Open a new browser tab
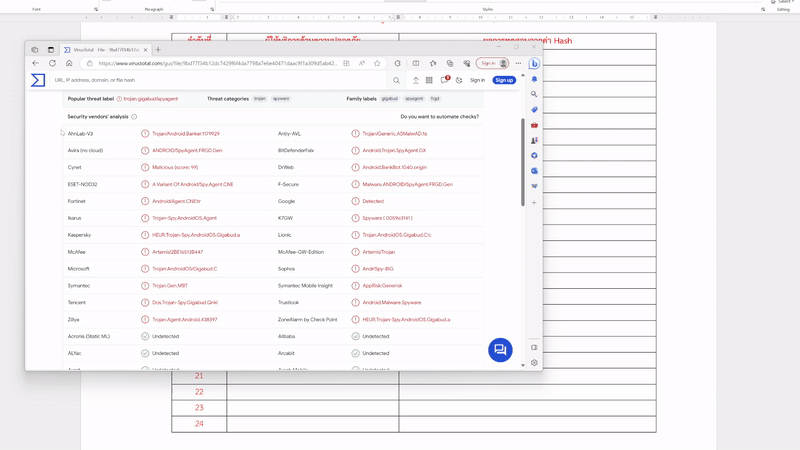The image size is (800, 450). pos(158,50)
